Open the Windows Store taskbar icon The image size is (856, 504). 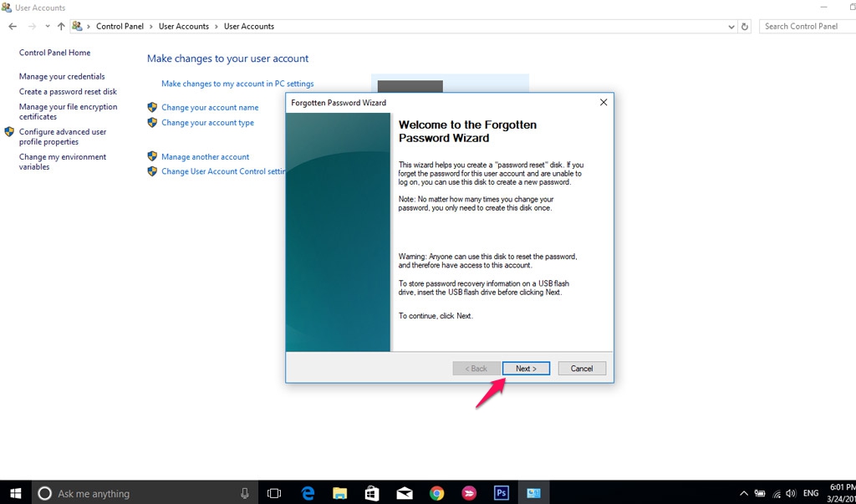pyautogui.click(x=372, y=493)
